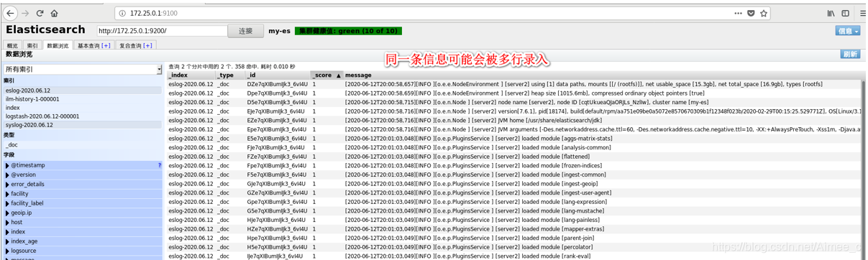Sort by the message column header
868x260 pixels.
[x=603, y=75]
